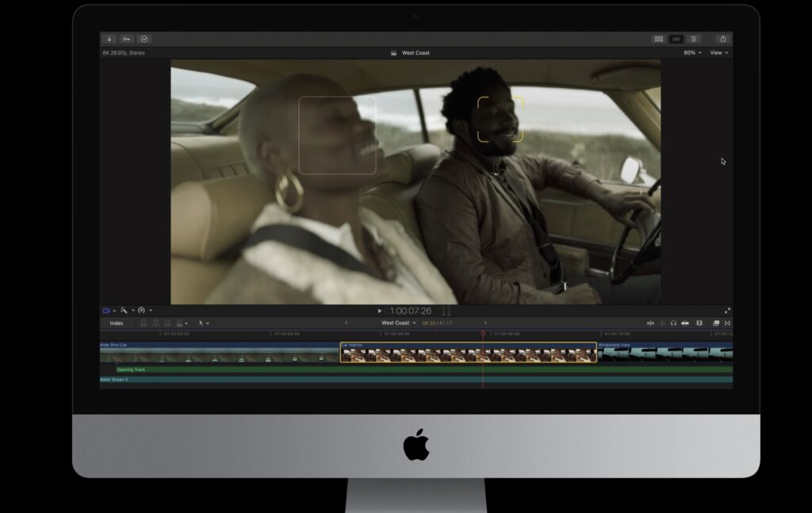Go back in timeline history
The height and width of the screenshot is (513, 812).
(x=346, y=323)
